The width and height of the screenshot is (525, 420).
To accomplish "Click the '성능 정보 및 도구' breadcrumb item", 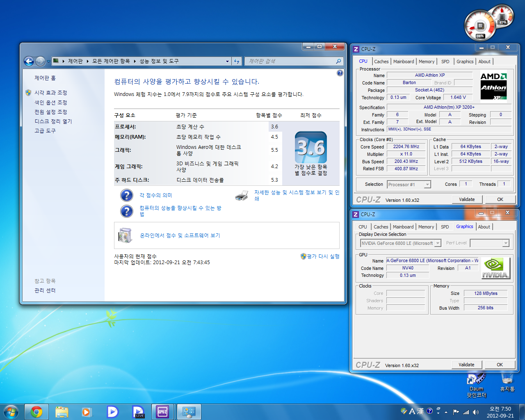I will 159,61.
